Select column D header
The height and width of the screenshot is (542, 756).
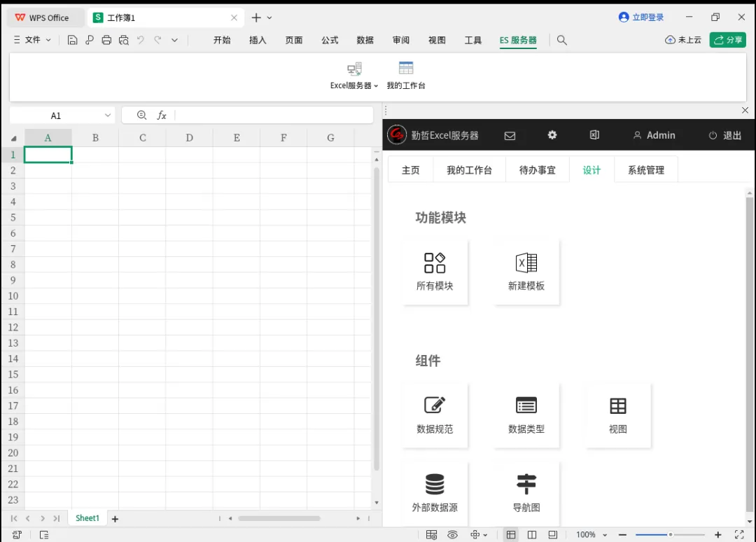[x=190, y=138]
